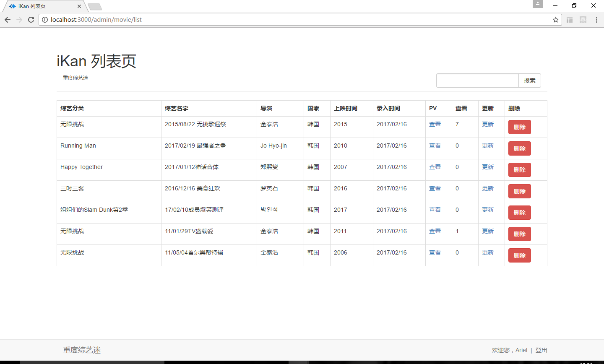Viewport: 604px width, 364px height.
Task: View site information icon in address bar
Action: coord(45,20)
